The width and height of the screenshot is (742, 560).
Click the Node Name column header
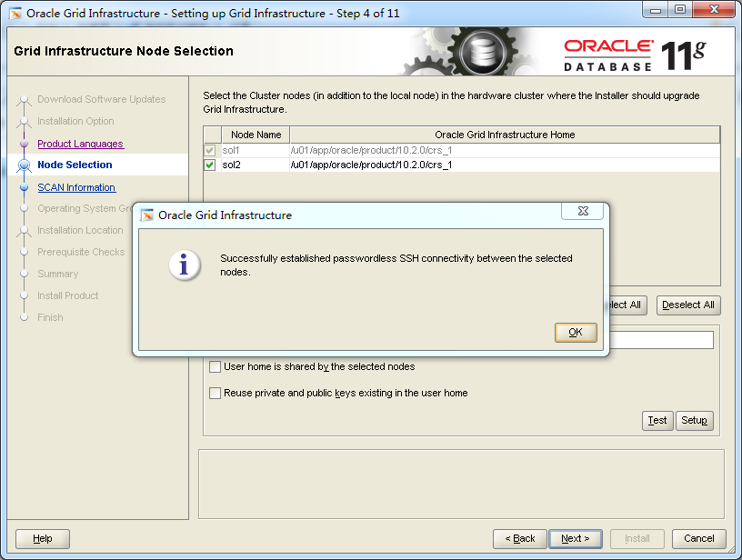coord(256,135)
